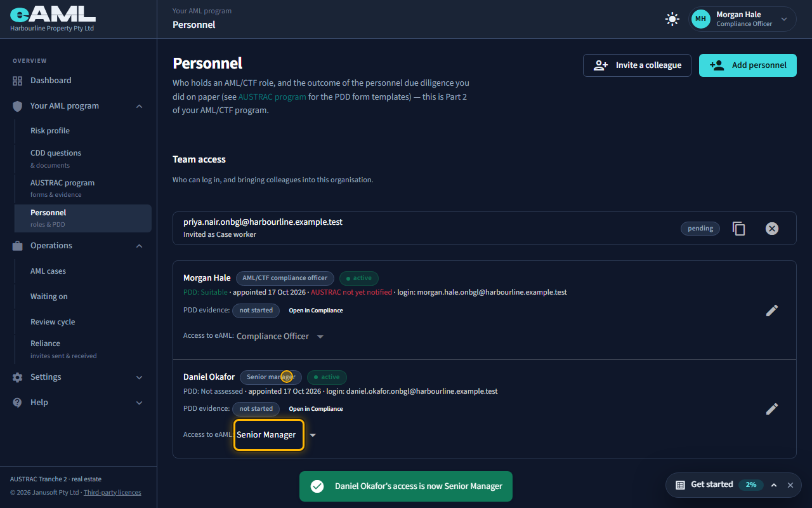Click the 2% progress badge

751,485
